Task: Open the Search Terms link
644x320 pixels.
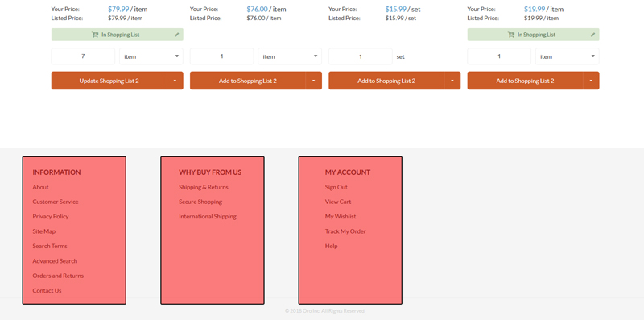Action: point(50,246)
